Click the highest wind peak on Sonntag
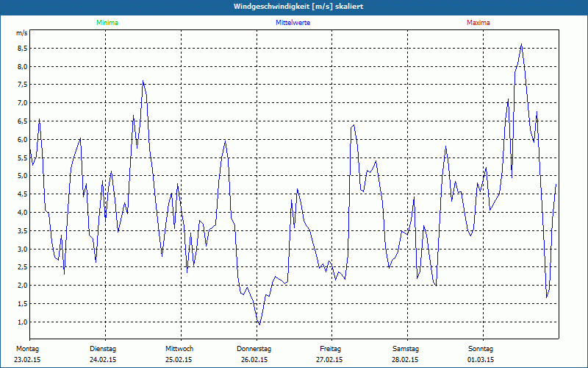 coord(522,44)
